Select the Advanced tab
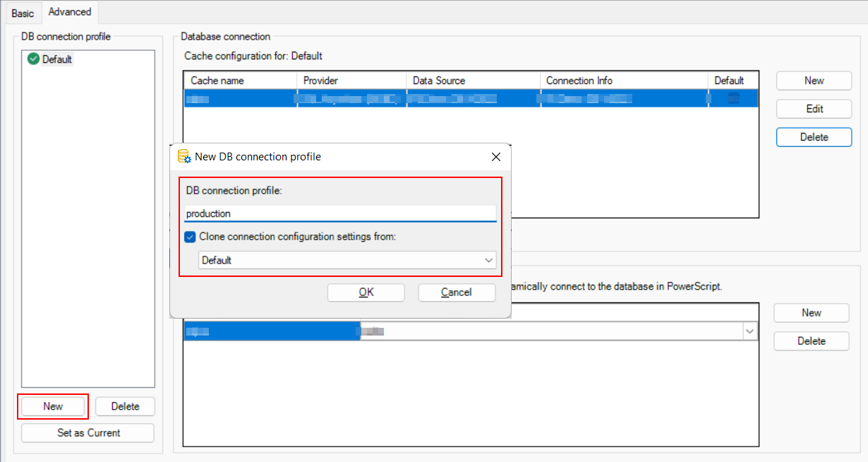This screenshot has width=868, height=462. coord(70,12)
